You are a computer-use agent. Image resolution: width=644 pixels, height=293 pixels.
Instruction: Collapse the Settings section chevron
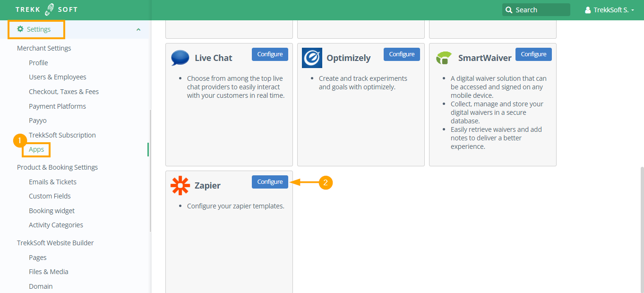pos(138,30)
